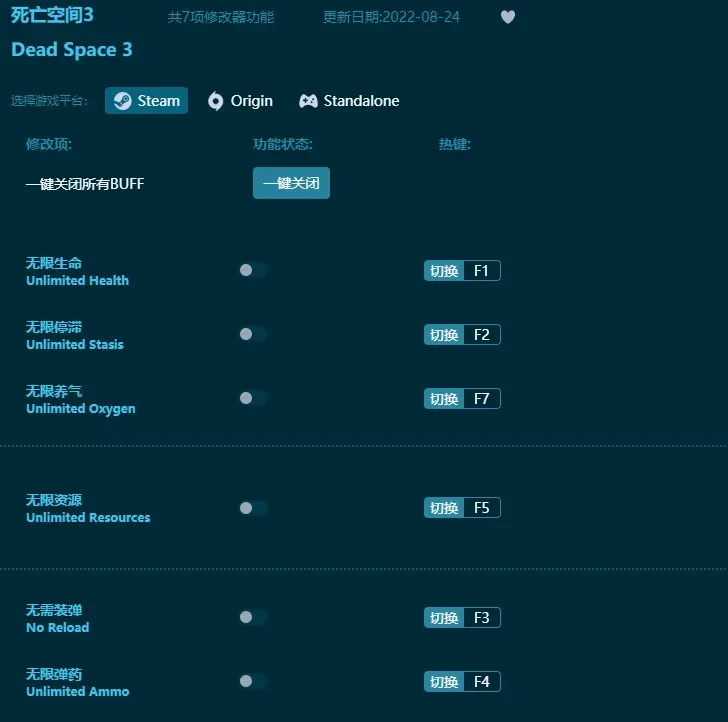This screenshot has height=722, width=728.
Task: Click the 热键 column header
Action: (x=455, y=144)
